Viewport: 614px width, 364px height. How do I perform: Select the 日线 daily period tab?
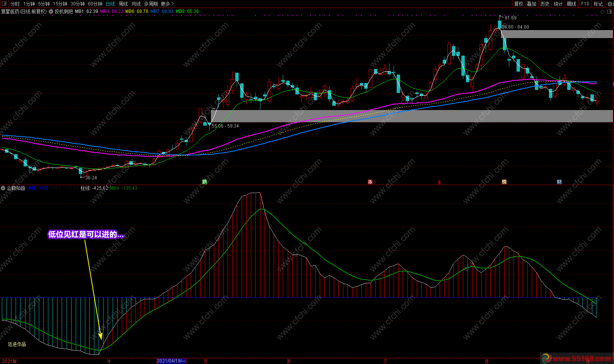[110, 4]
